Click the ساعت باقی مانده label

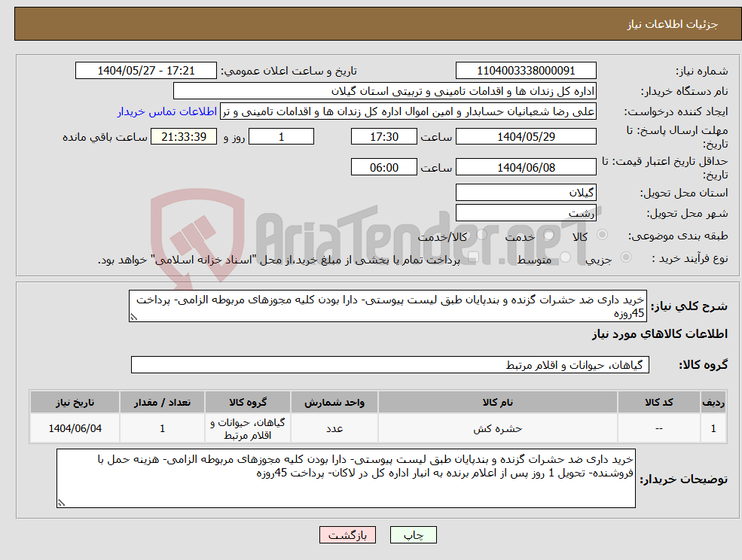click(105, 137)
